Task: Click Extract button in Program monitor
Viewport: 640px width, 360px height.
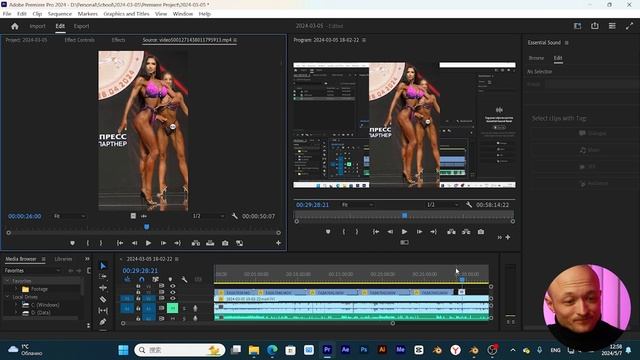Action: [x=466, y=231]
